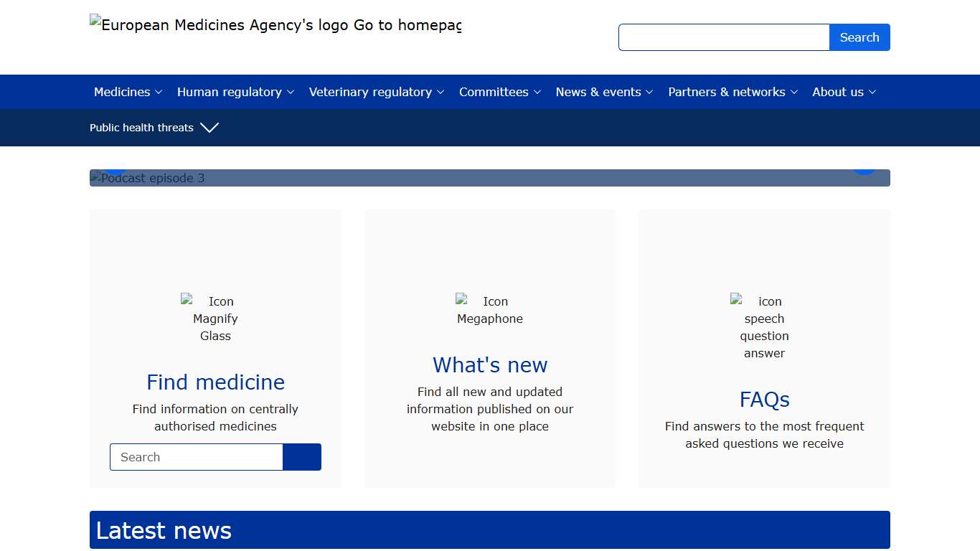Image resolution: width=980 pixels, height=551 pixels.
Task: Click the blue search submit icon beside medicine search box
Action: (x=302, y=457)
